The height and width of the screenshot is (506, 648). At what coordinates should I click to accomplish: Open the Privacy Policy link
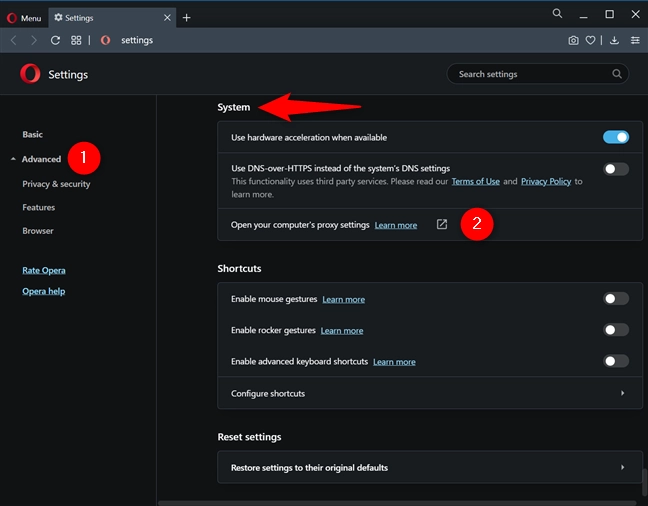[546, 181]
